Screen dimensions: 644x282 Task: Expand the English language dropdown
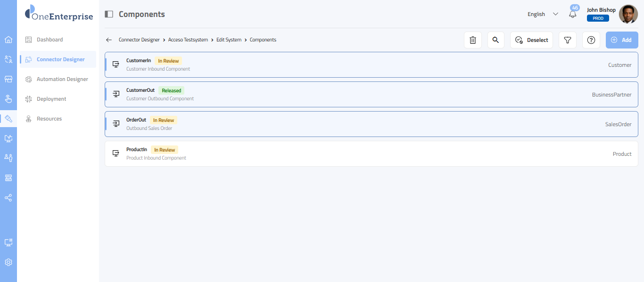543,14
